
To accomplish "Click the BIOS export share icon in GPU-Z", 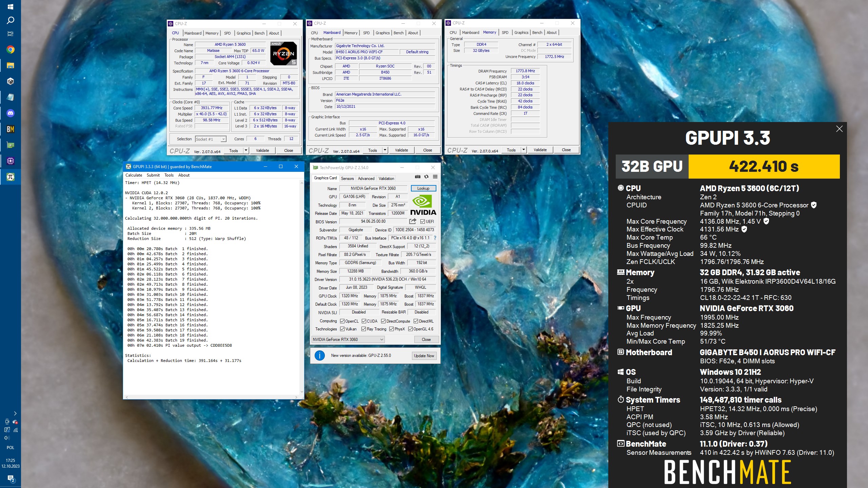I will click(413, 221).
